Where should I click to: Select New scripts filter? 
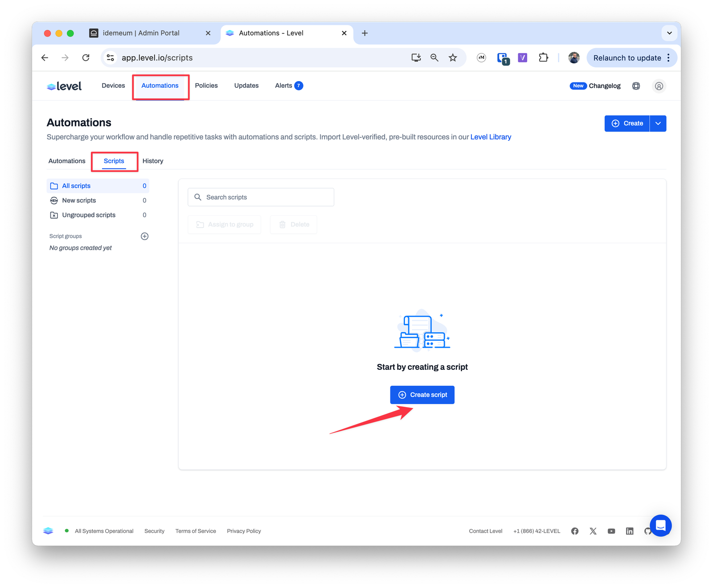point(98,200)
